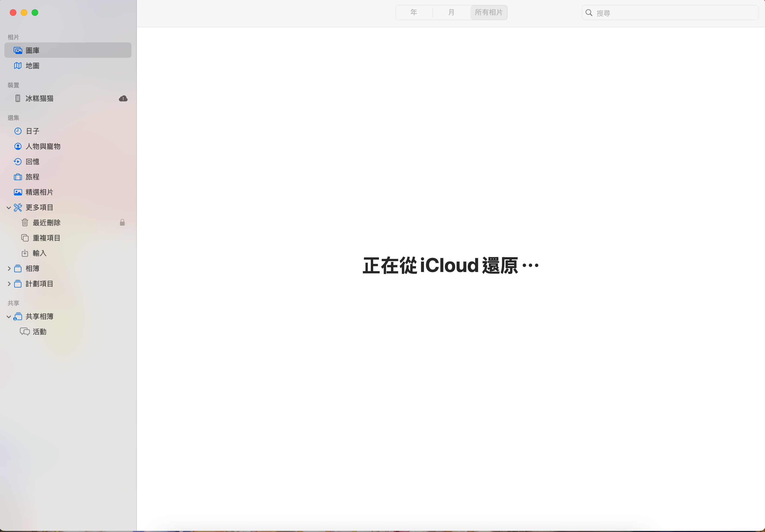Image resolution: width=765 pixels, height=532 pixels.
Task: Open 重複項目 duplicates item
Action: [x=46, y=238]
